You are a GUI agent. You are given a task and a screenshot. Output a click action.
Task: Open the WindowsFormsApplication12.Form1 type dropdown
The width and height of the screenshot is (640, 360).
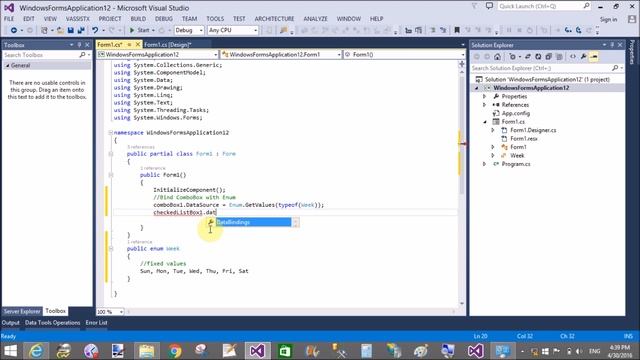point(281,54)
